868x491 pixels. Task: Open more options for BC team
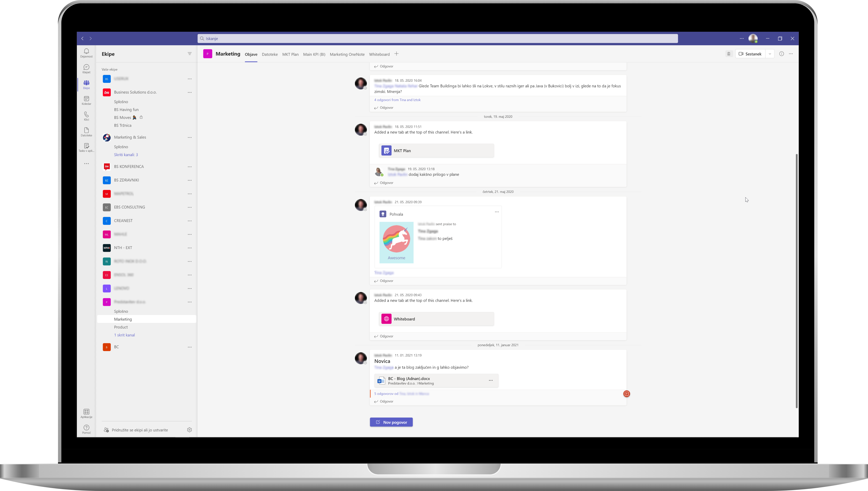pos(190,347)
